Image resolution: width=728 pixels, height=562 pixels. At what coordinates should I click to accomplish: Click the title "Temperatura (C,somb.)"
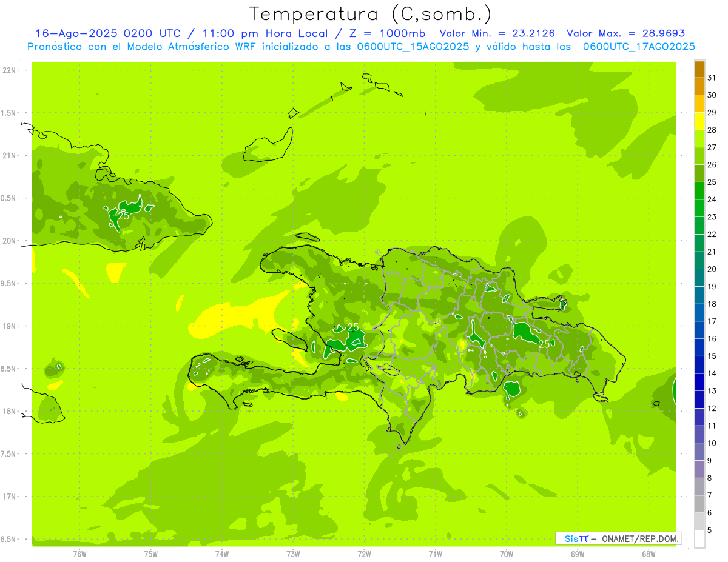click(x=369, y=14)
